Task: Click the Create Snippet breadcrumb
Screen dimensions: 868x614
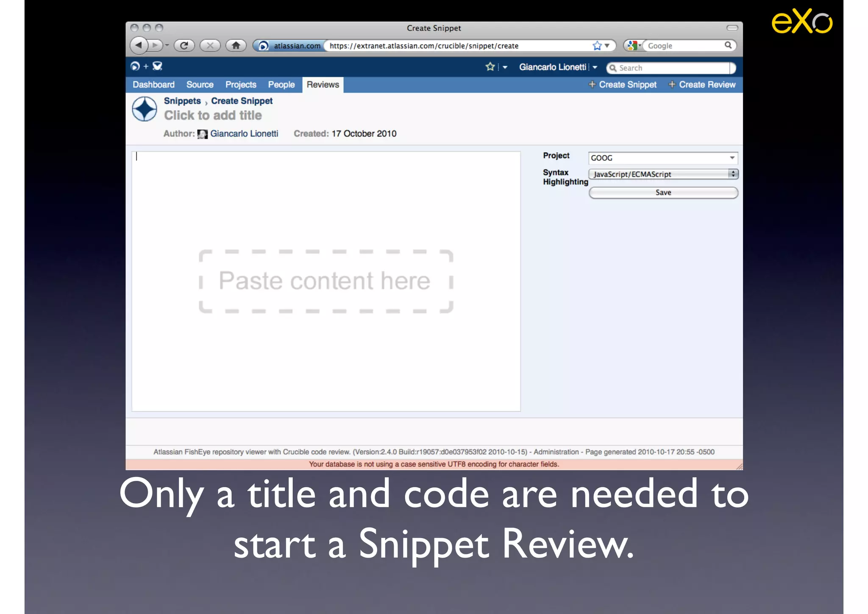Action: click(242, 101)
